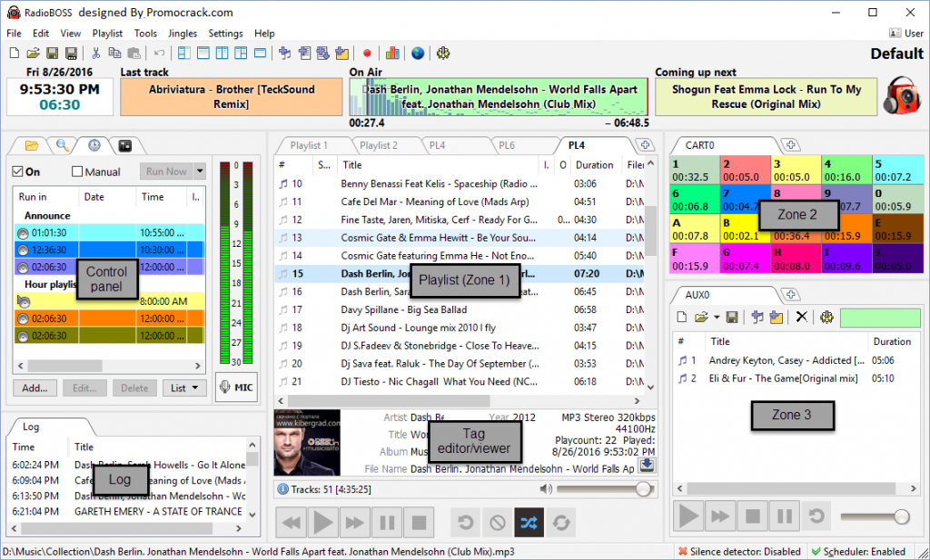Click the speaker mute icon beside volume slider
Image resolution: width=930 pixels, height=560 pixels.
pos(546,489)
